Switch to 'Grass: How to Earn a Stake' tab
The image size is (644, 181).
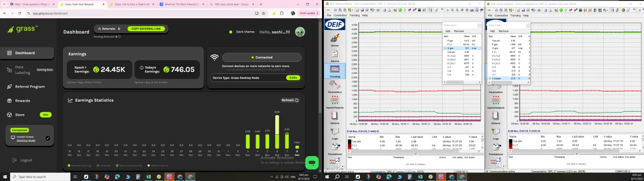[x=131, y=4]
